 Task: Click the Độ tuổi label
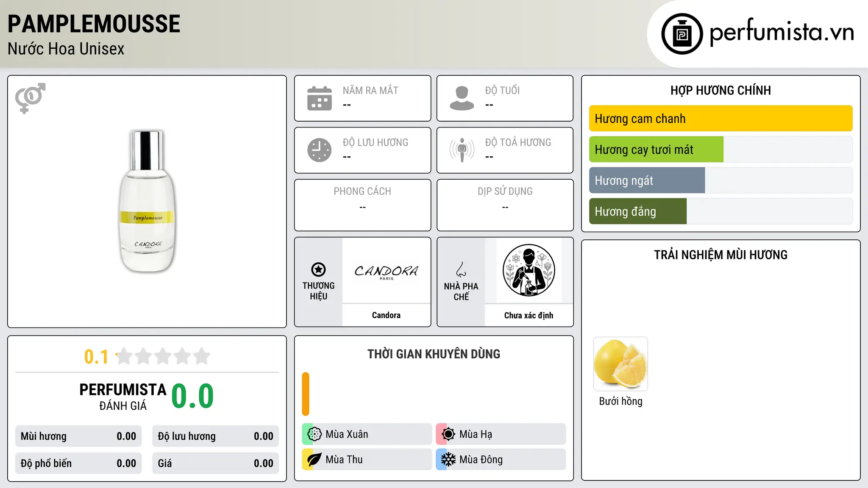(502, 91)
